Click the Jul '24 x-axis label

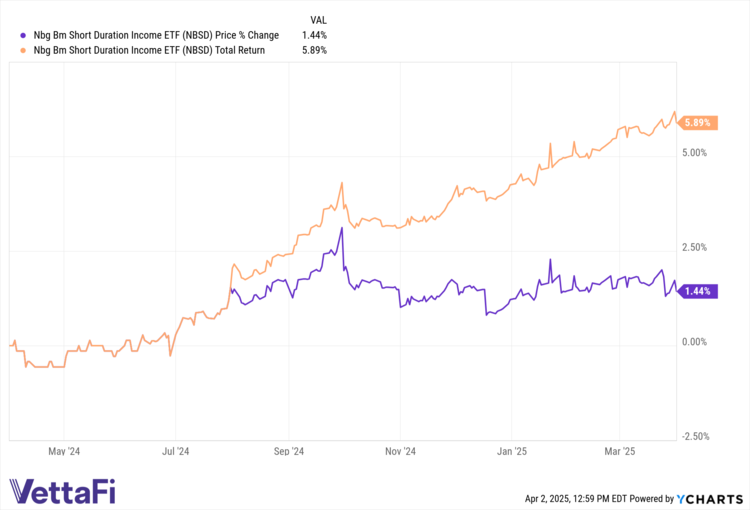pos(175,452)
